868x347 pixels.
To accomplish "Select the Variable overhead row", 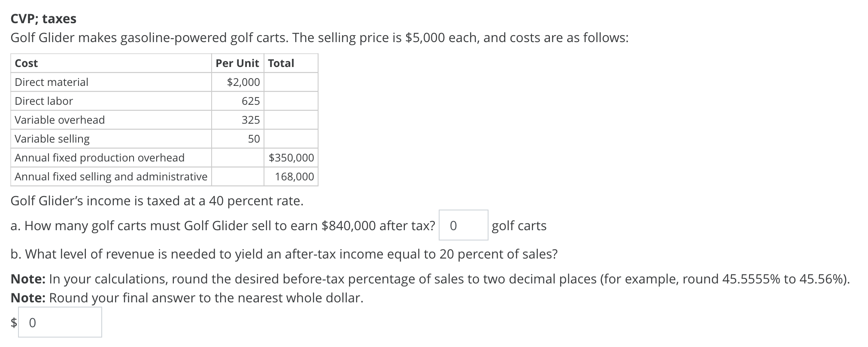I will coord(60,120).
